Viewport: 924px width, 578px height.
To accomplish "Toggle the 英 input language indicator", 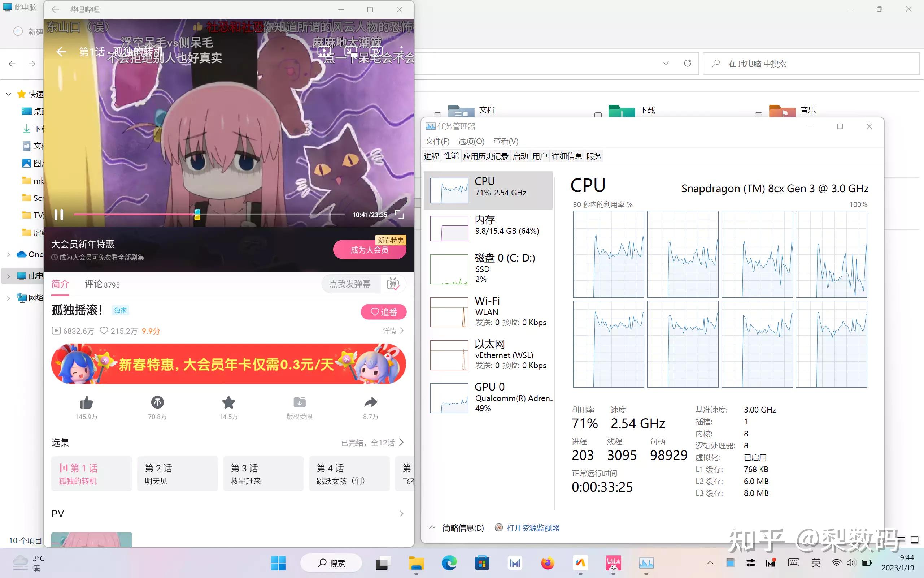I will [x=816, y=563].
